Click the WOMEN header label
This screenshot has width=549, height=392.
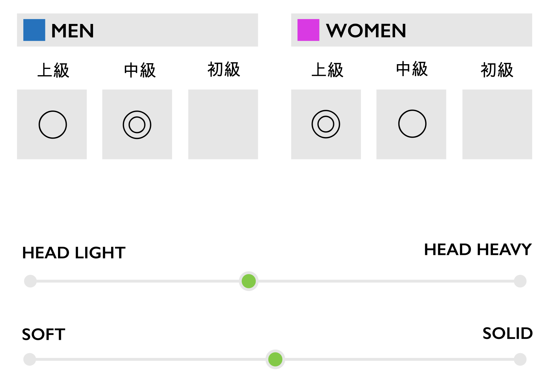tap(366, 31)
